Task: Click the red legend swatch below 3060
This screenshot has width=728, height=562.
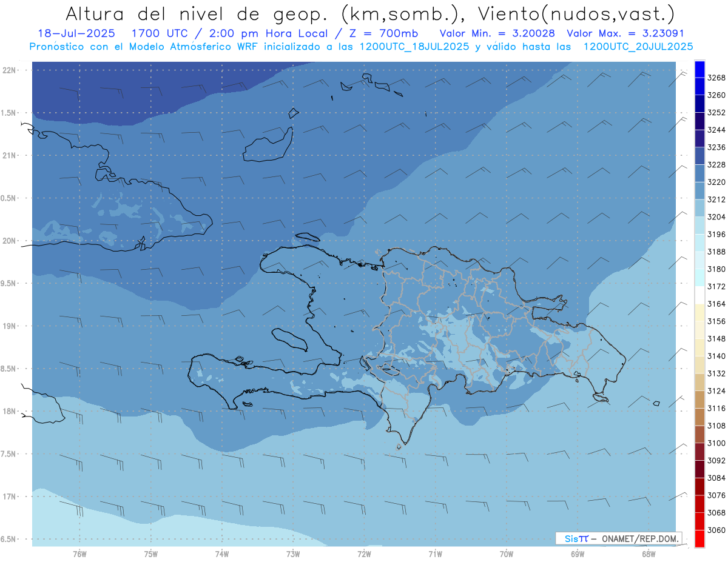Action: [699, 538]
